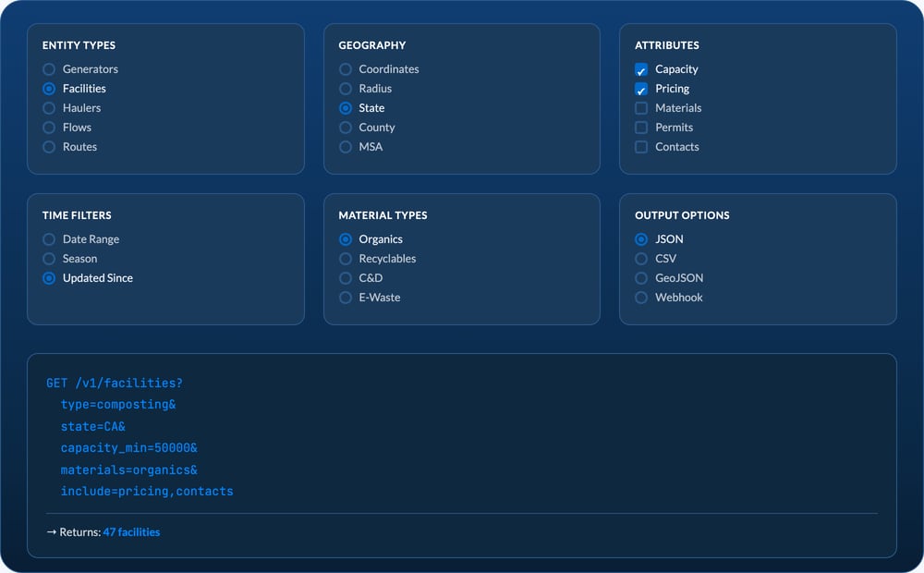Select MSA geography option

346,147
